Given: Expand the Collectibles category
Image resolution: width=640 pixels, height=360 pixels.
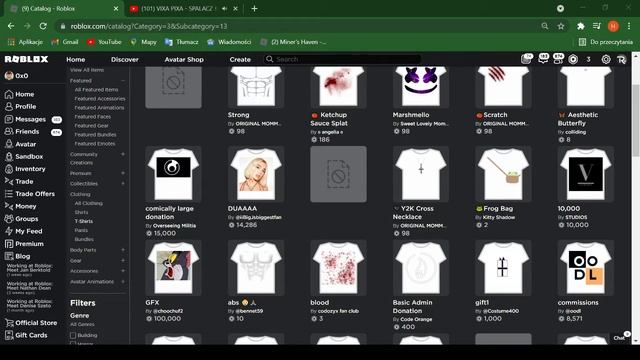Looking at the screenshot, I should click(123, 184).
